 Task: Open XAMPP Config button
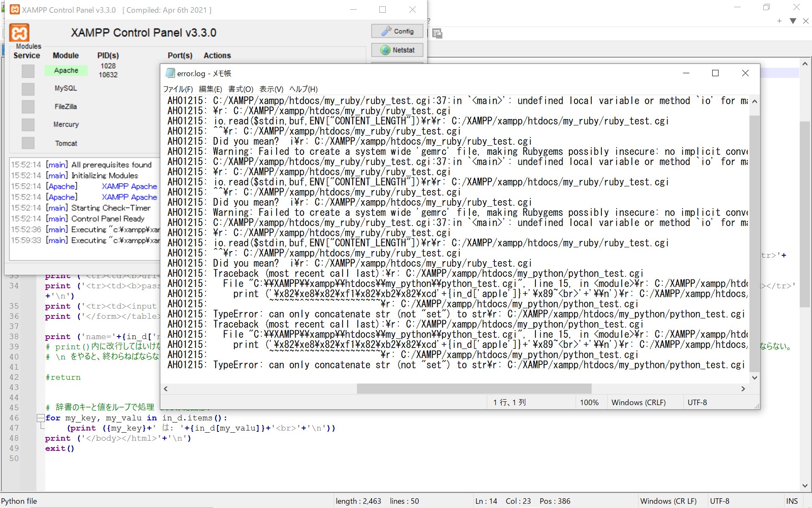pos(397,31)
